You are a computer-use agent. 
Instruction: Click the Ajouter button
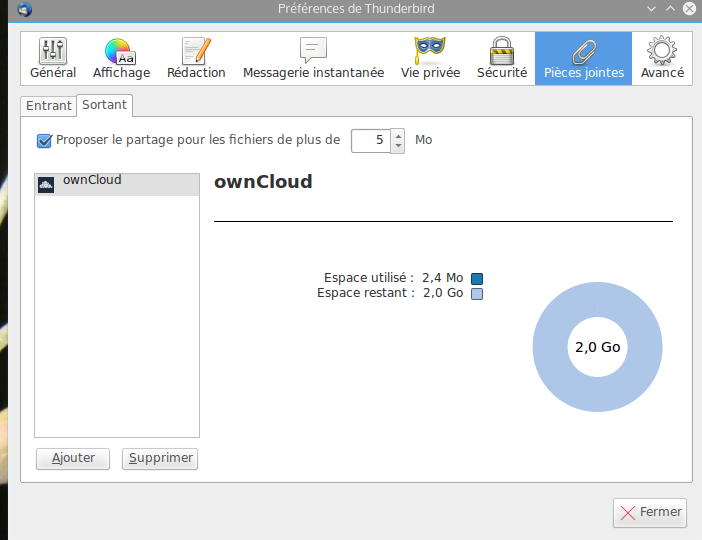point(73,458)
